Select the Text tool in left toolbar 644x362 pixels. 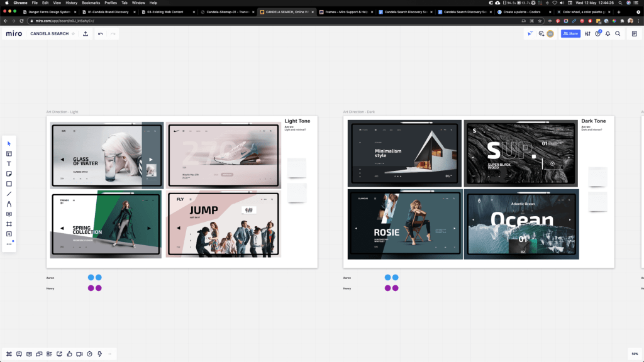tap(9, 163)
